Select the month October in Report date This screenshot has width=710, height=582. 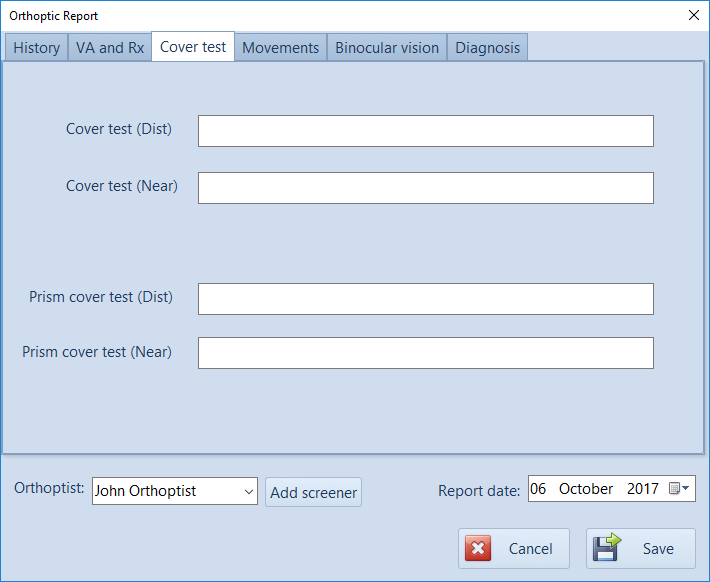click(x=586, y=489)
